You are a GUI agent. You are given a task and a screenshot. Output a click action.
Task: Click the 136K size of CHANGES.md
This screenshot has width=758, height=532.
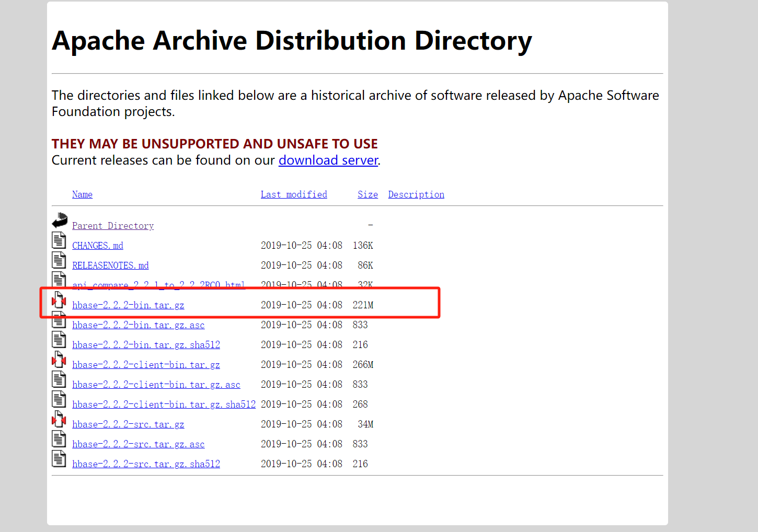pyautogui.click(x=363, y=246)
